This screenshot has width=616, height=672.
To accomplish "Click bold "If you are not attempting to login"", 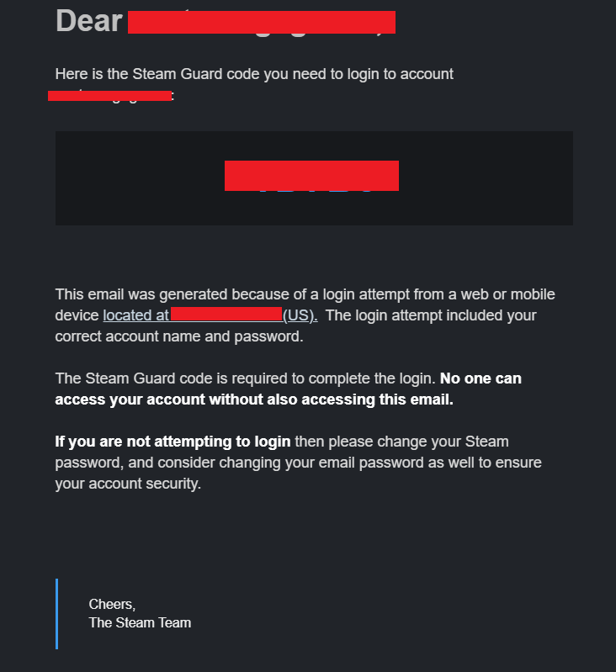I will [x=173, y=442].
